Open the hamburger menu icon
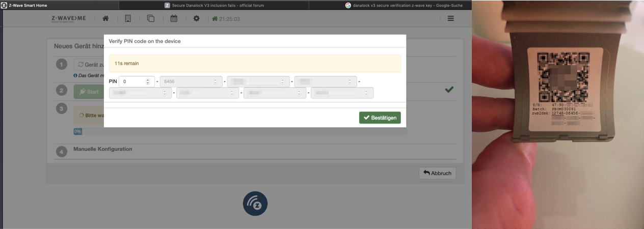 coord(450,18)
